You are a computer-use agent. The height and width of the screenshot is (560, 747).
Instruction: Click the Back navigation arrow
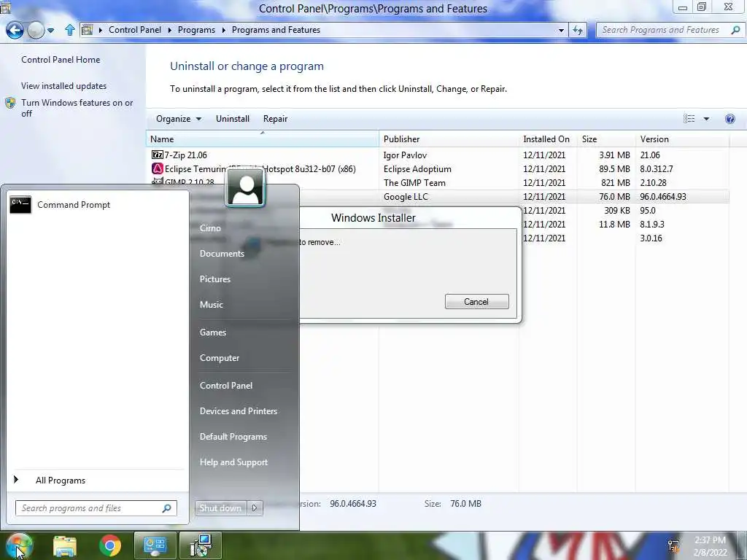(15, 31)
